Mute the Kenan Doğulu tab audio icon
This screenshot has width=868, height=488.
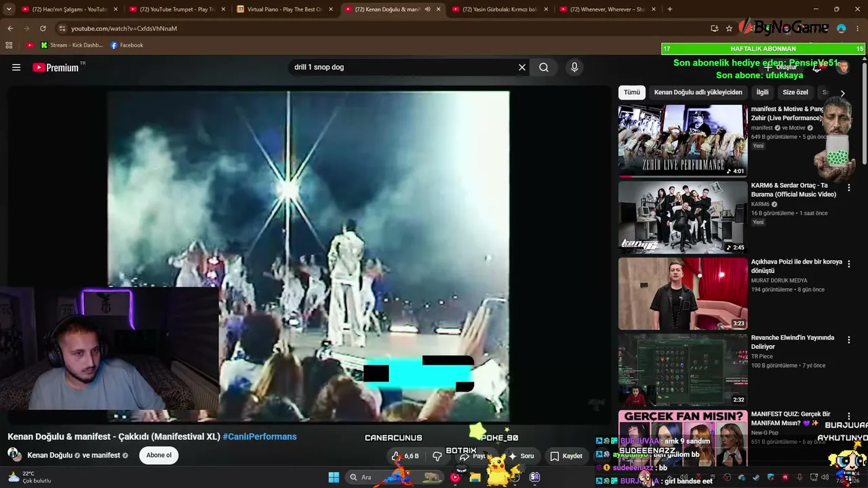[x=427, y=9]
